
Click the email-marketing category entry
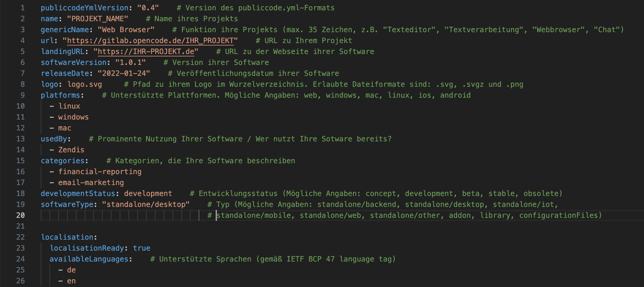(x=91, y=183)
